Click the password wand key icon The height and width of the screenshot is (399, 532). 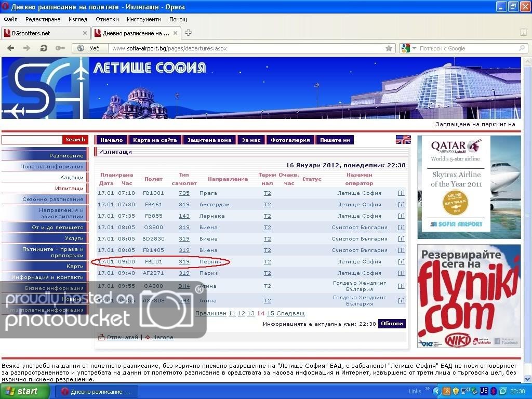tap(60, 48)
